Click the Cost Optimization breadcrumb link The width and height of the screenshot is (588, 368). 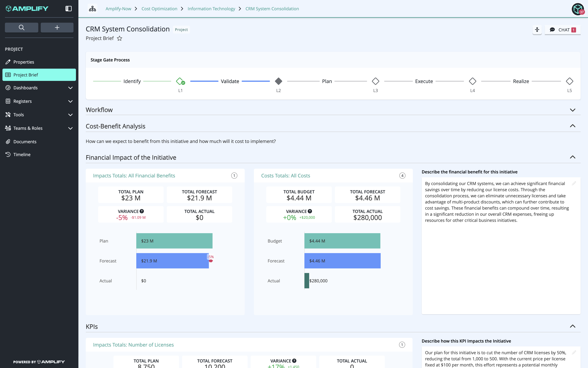point(159,9)
